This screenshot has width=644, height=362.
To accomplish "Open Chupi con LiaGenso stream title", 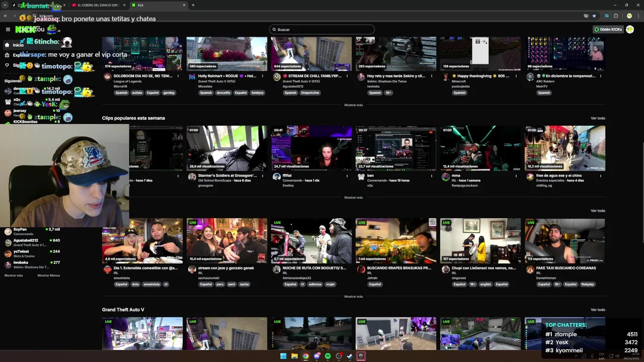I will (x=484, y=268).
